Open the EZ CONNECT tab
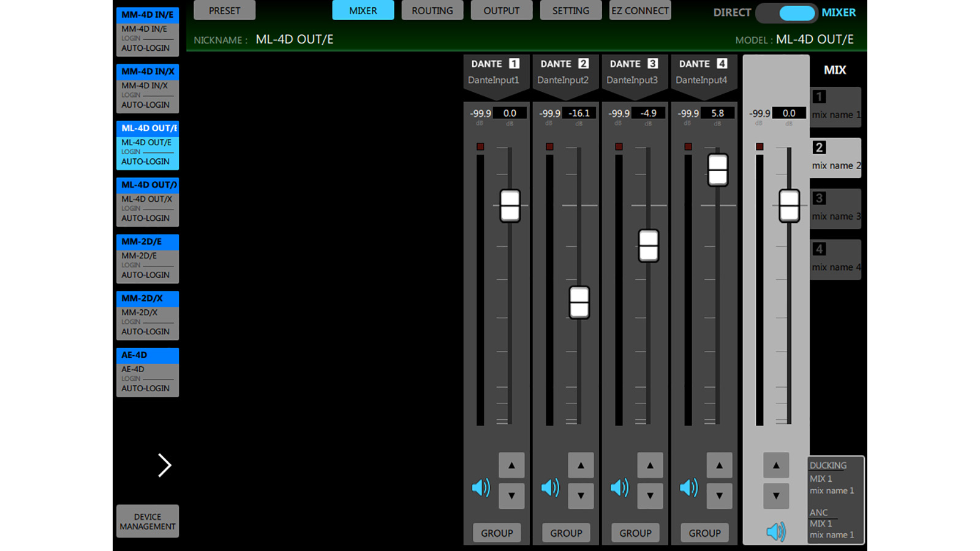 (x=640, y=10)
